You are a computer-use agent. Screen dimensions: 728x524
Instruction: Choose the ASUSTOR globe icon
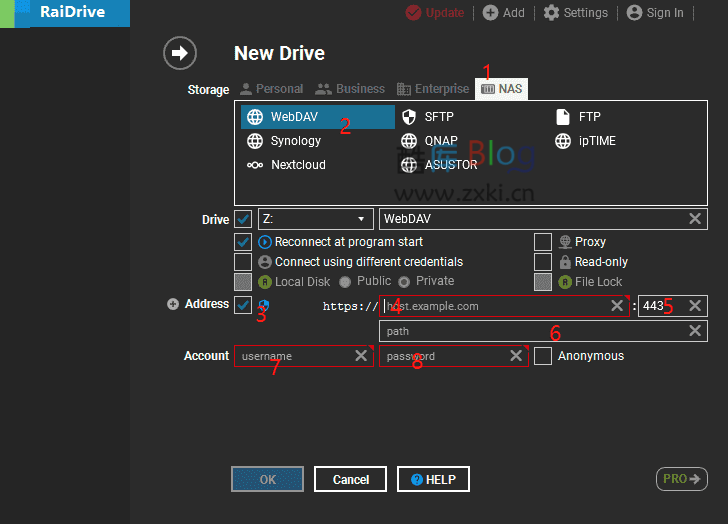[409, 165]
